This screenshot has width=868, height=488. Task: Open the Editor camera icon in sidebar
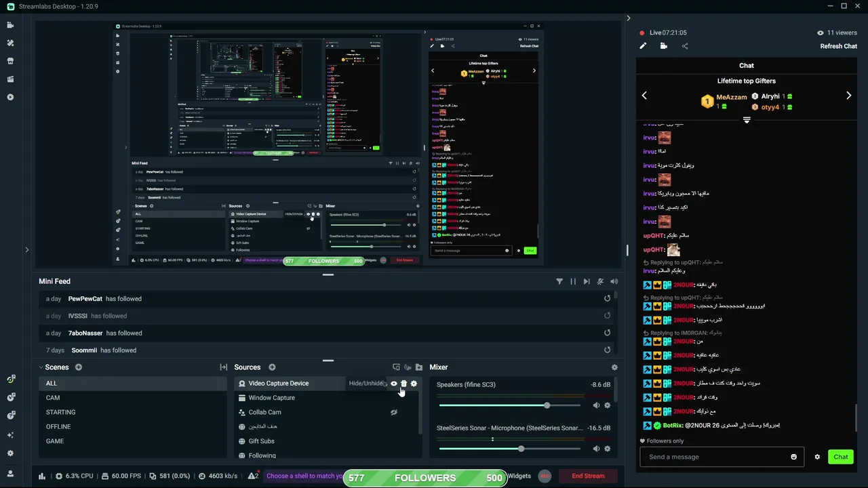point(10,25)
